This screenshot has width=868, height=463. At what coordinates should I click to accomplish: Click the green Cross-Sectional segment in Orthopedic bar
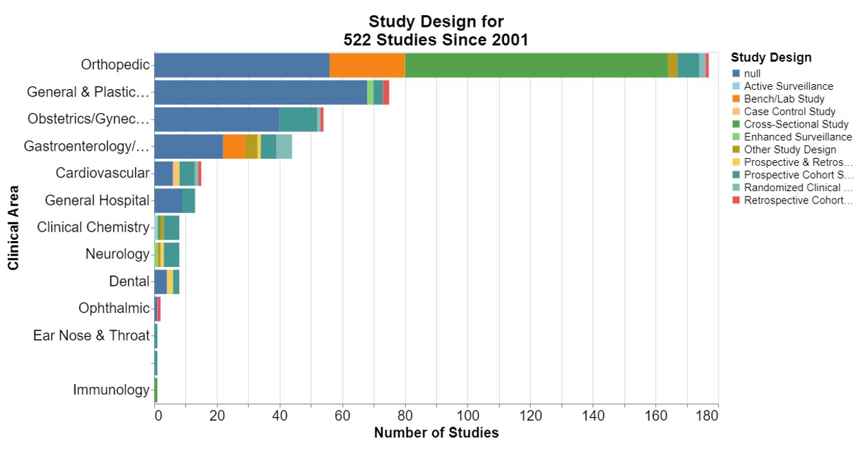535,65
